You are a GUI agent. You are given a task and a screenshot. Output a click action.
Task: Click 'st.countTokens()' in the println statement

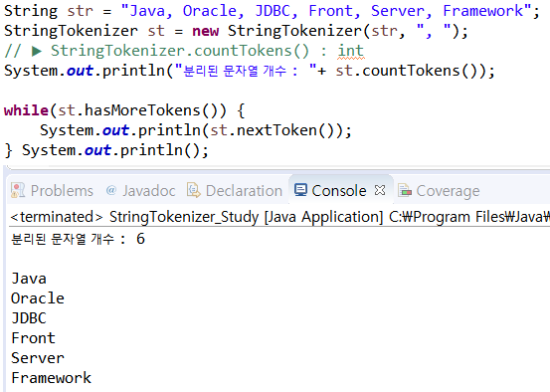click(411, 71)
